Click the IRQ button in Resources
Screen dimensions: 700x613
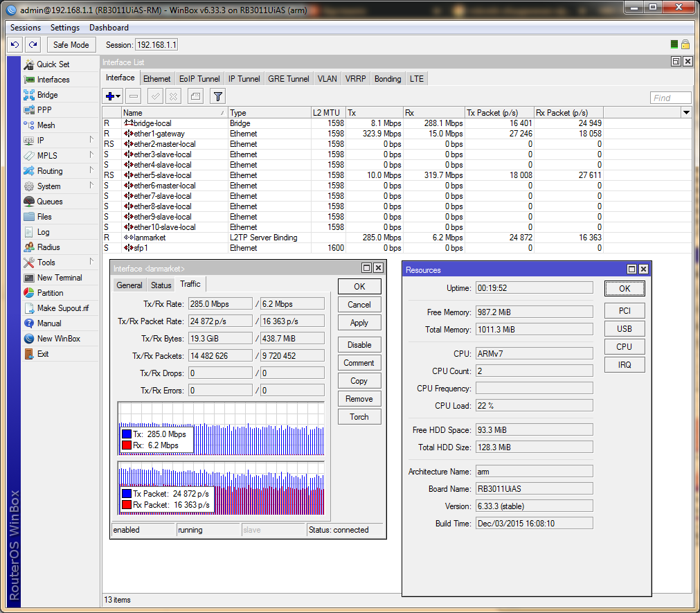[x=624, y=365]
